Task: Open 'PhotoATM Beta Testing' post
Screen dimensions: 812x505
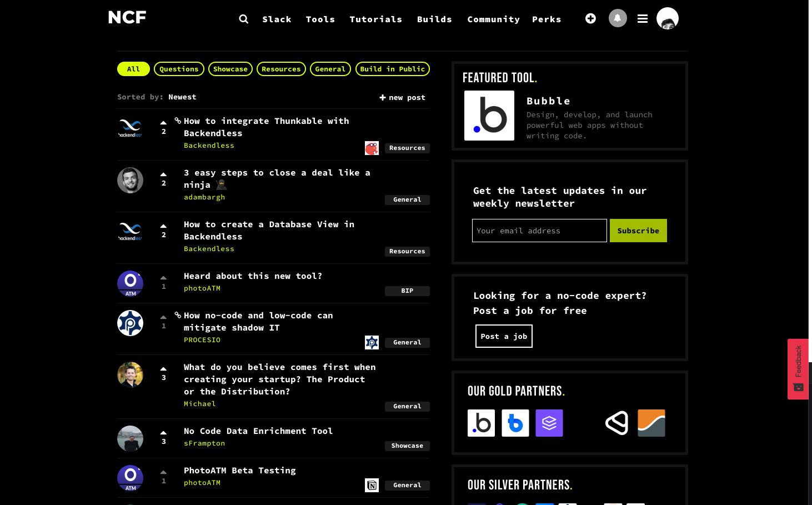Action: (x=240, y=471)
